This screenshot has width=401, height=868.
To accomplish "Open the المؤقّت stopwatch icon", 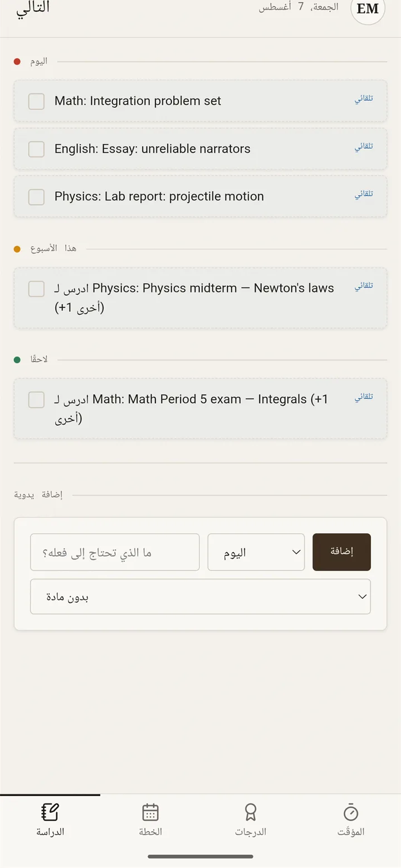I will click(351, 812).
